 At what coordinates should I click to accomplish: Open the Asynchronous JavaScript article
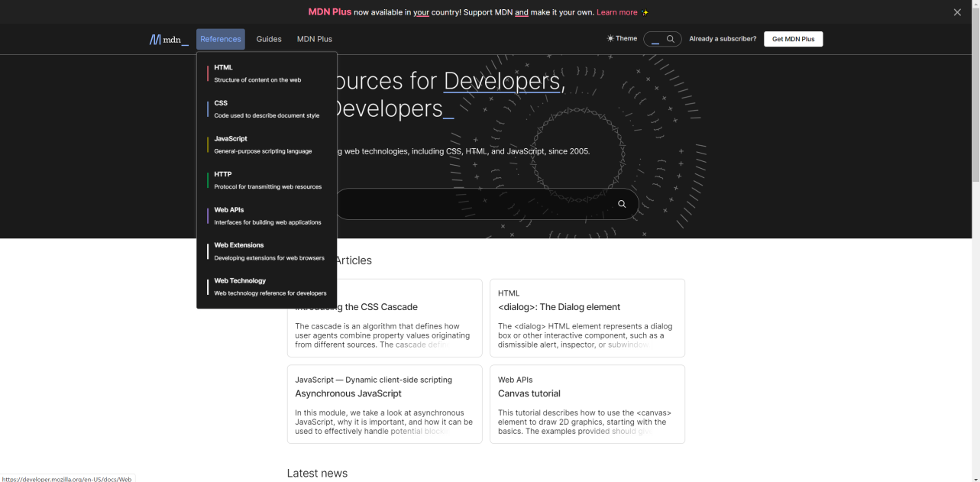[x=348, y=393]
